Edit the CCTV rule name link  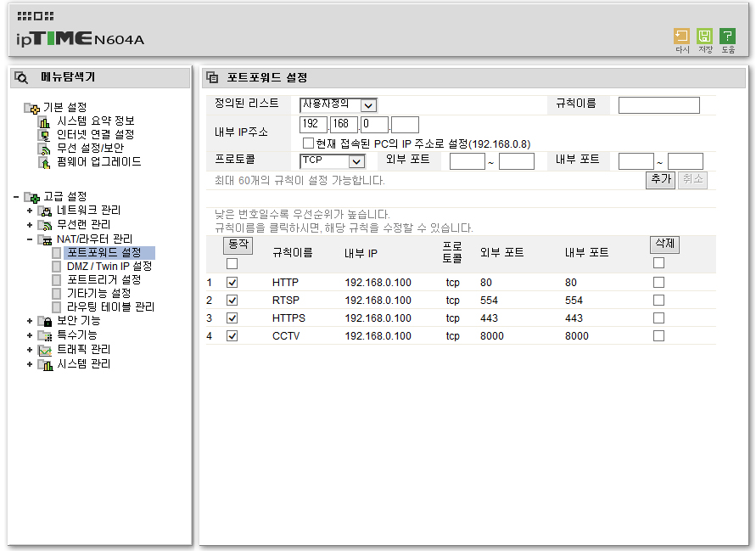[x=286, y=336]
